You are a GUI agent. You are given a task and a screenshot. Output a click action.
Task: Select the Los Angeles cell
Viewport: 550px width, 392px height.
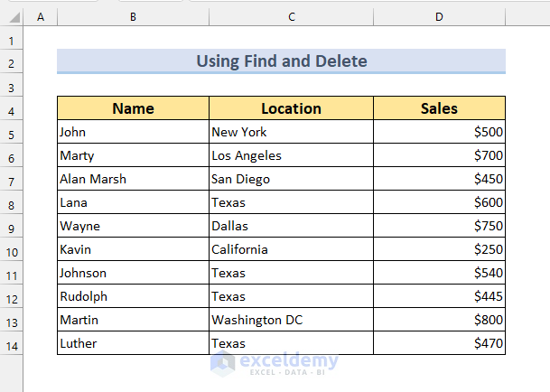click(291, 155)
